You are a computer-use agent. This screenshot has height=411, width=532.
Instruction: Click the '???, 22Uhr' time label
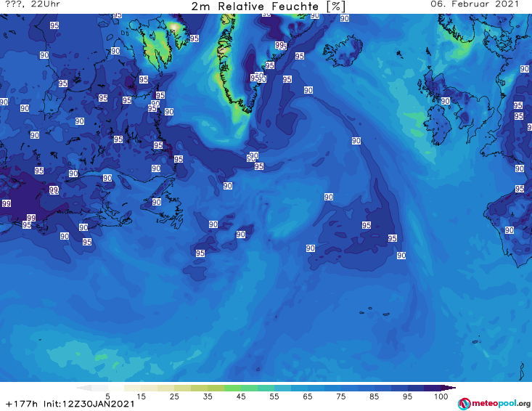pos(33,4)
